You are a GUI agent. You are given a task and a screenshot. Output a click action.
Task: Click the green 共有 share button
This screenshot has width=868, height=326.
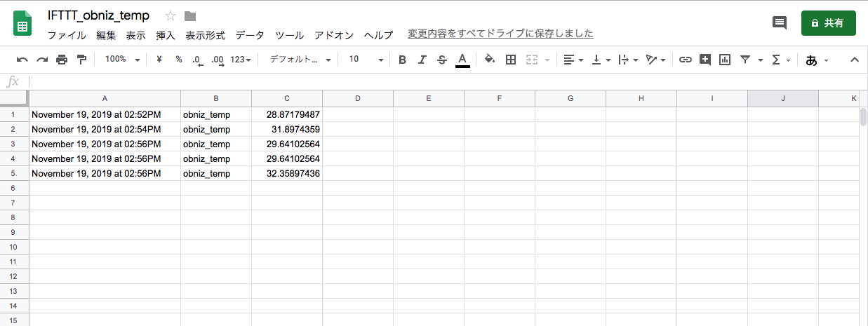pyautogui.click(x=828, y=23)
